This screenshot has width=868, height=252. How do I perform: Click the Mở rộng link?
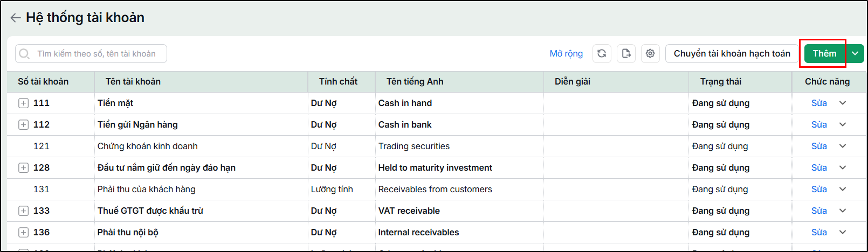[x=566, y=54]
